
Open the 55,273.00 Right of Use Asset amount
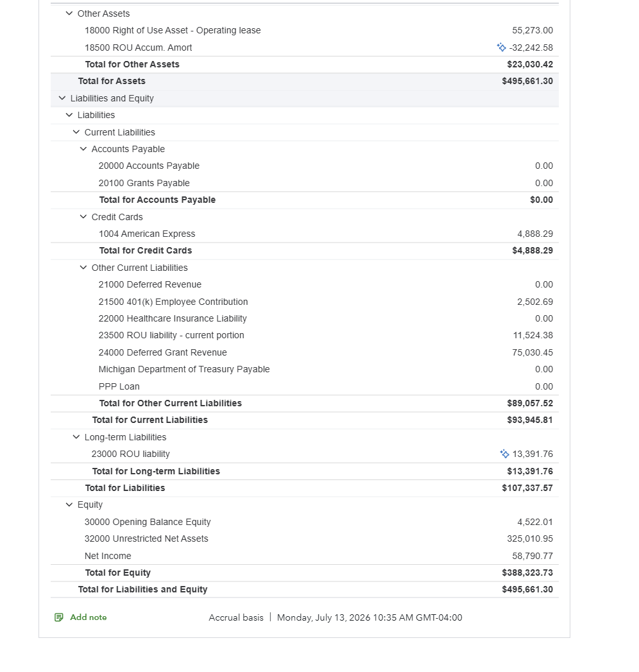pos(532,30)
